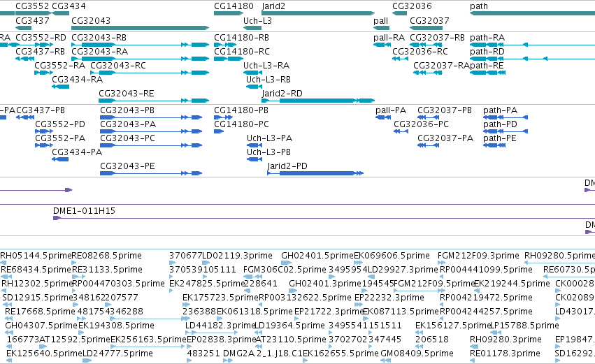The width and height of the screenshot is (595, 364).
Task: Open the EP22232.3prime EST
Action: [x=389, y=298]
